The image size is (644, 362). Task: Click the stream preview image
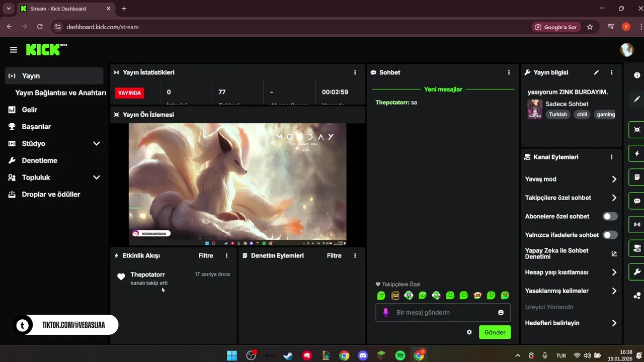(237, 184)
